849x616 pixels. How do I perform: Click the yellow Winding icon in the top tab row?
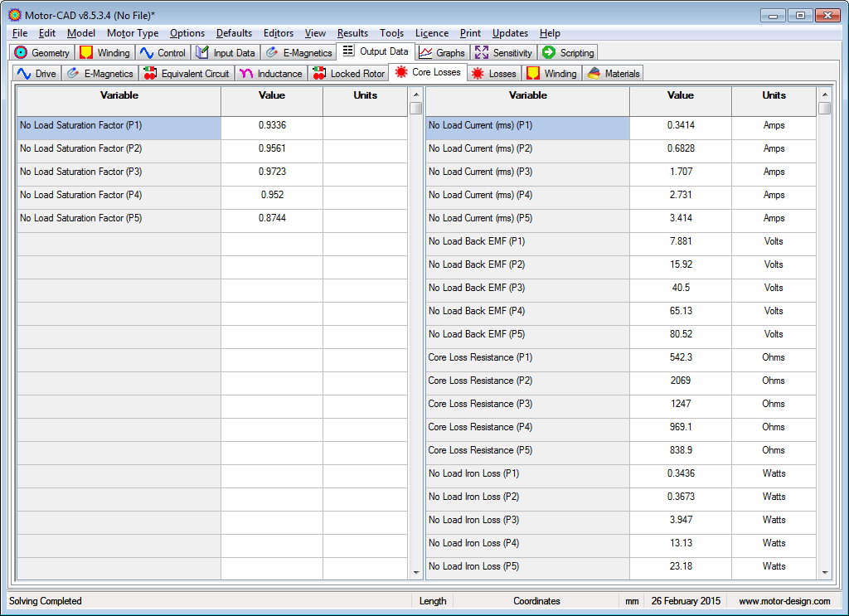(85, 52)
